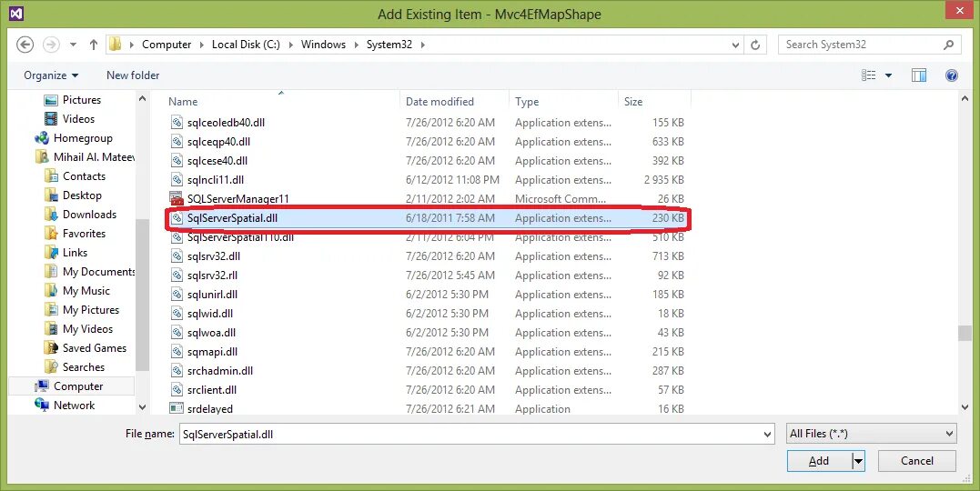Click the Forward navigation arrow
This screenshot has height=491, width=980.
point(51,45)
